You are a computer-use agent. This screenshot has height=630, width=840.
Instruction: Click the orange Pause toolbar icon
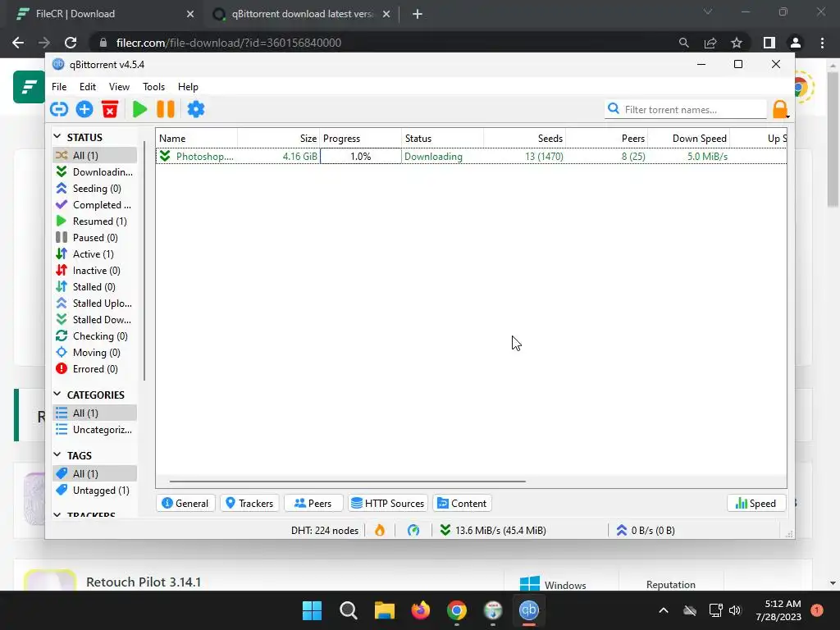(x=166, y=109)
